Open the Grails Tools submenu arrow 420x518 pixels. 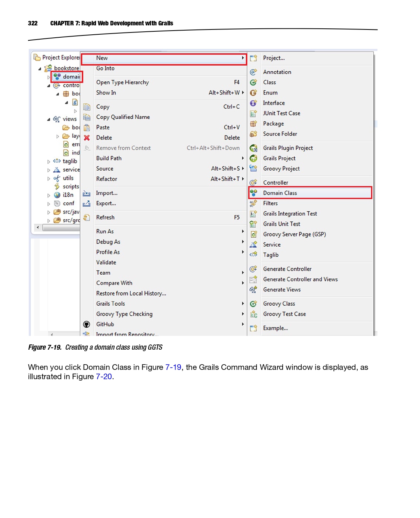point(243,304)
